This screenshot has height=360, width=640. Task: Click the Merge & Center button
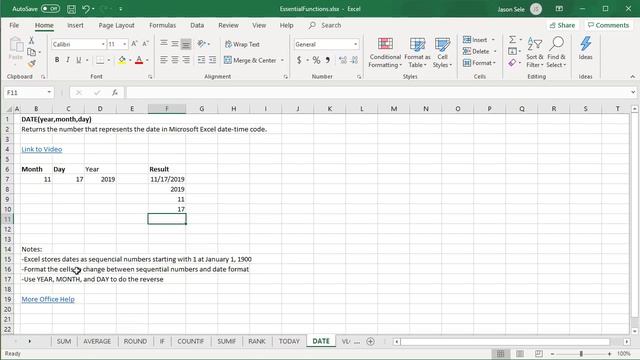[x=250, y=60]
